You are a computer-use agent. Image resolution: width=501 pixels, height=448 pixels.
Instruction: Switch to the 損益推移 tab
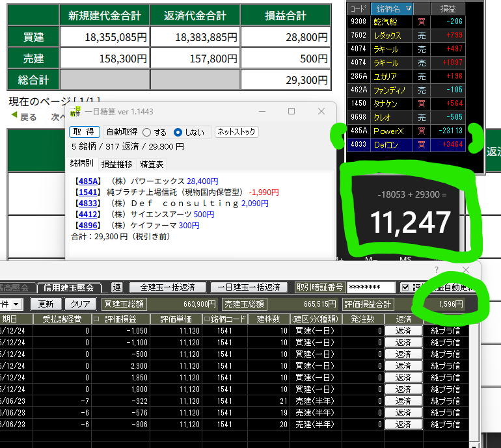click(x=116, y=164)
